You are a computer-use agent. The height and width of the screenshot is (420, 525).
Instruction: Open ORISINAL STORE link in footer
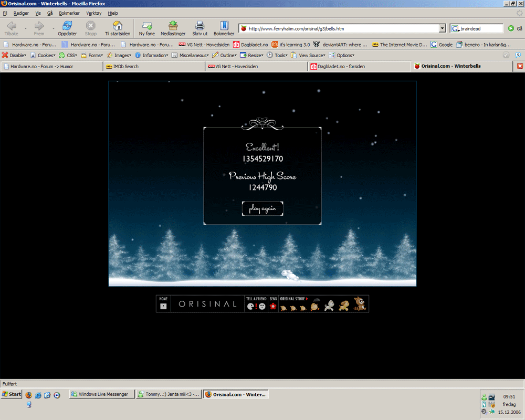coord(293,299)
